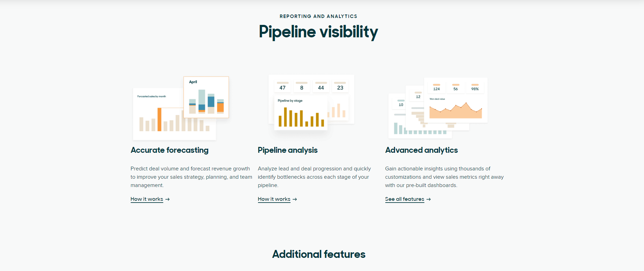
Task: Click the "Pipeline analysis" heading
Action: click(287, 150)
